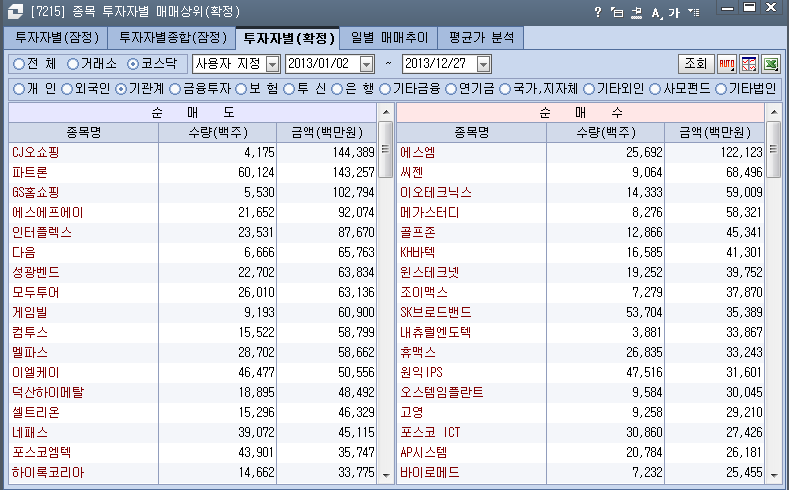Click the net-sell table vertical scrollbar
Viewport: 789px width, 490px height.
pos(385,300)
